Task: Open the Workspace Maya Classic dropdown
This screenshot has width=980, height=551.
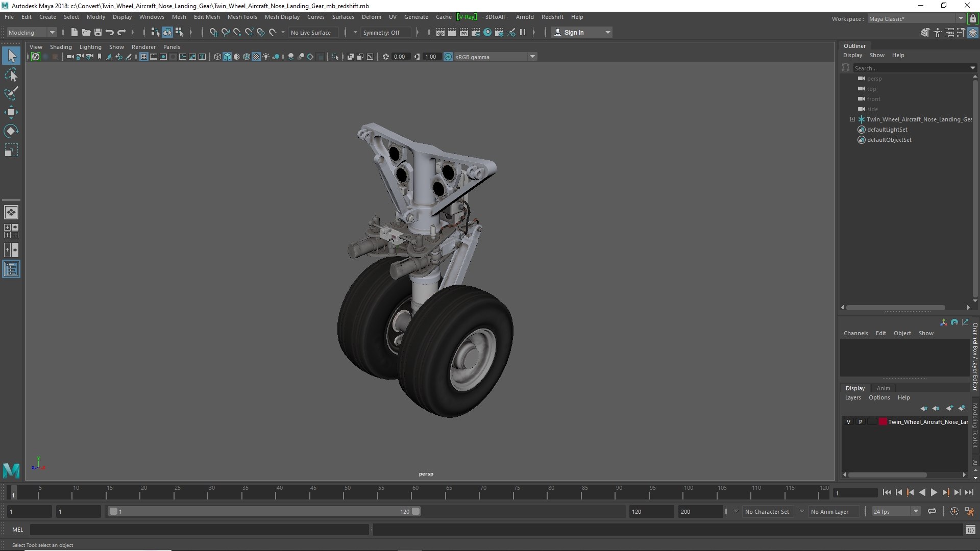Action: (916, 19)
